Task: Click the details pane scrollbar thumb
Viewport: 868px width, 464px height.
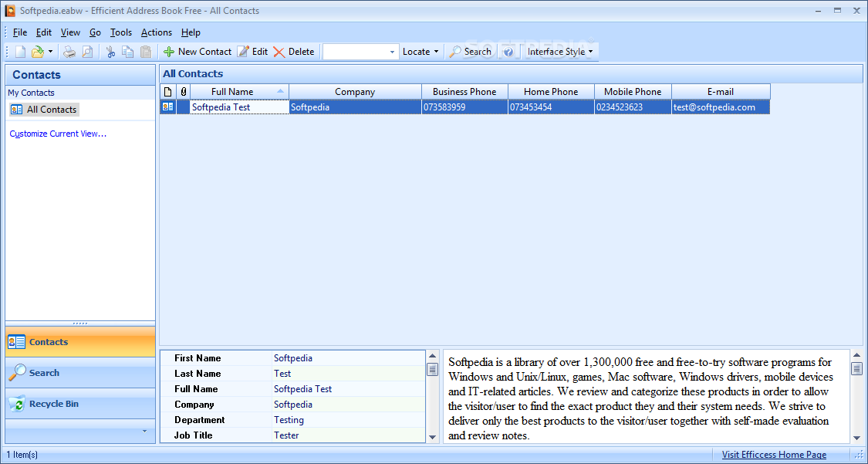Action: (432, 370)
